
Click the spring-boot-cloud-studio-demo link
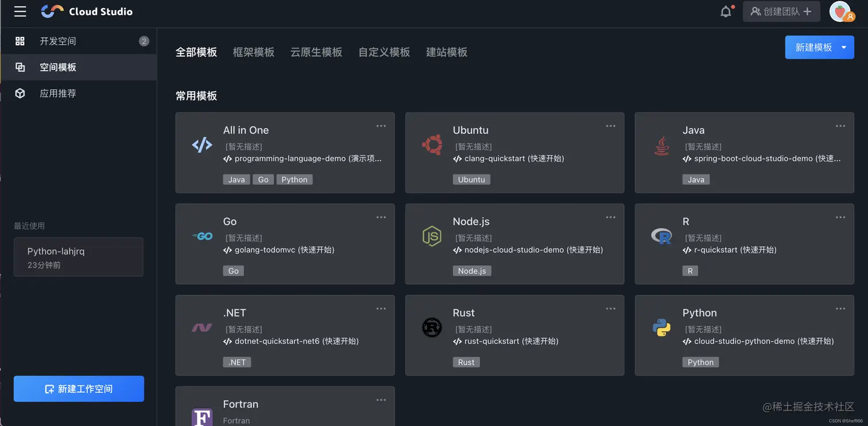(762, 158)
